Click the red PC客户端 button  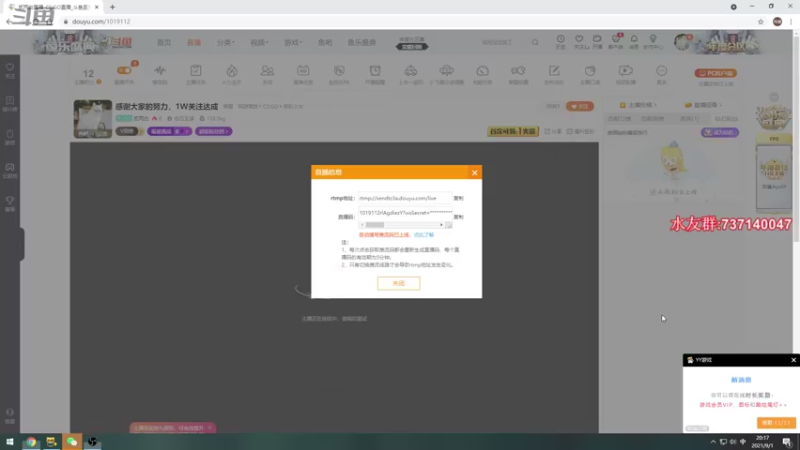[x=715, y=73]
